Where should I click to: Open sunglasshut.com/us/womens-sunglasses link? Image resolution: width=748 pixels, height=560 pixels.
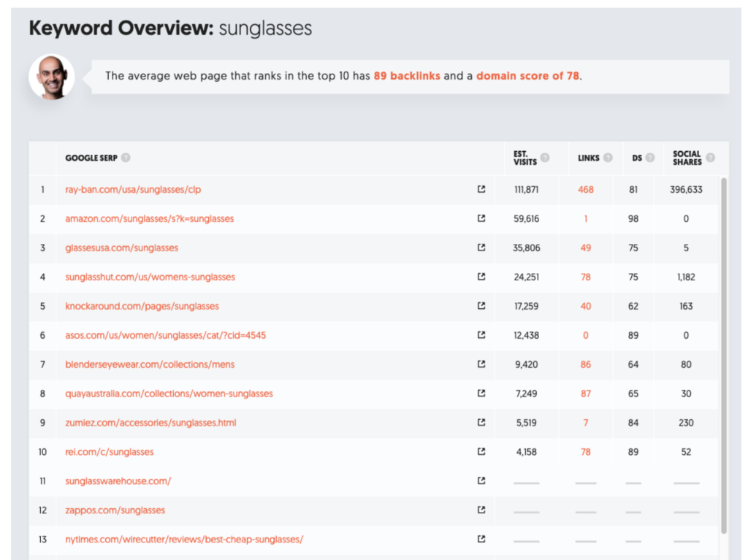(x=150, y=277)
